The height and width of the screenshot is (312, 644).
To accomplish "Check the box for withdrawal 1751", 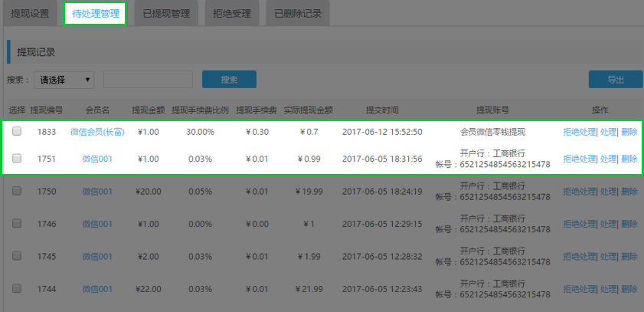I will pyautogui.click(x=17, y=158).
